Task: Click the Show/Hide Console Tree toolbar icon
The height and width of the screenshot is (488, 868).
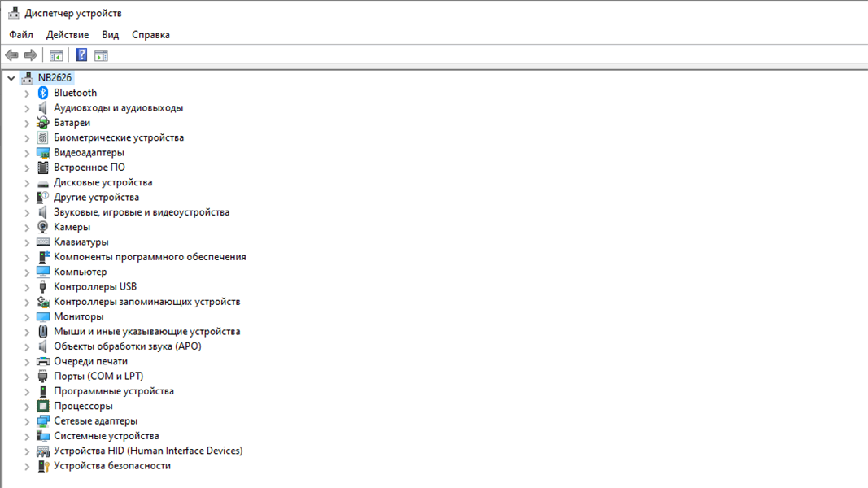Action: tap(56, 55)
